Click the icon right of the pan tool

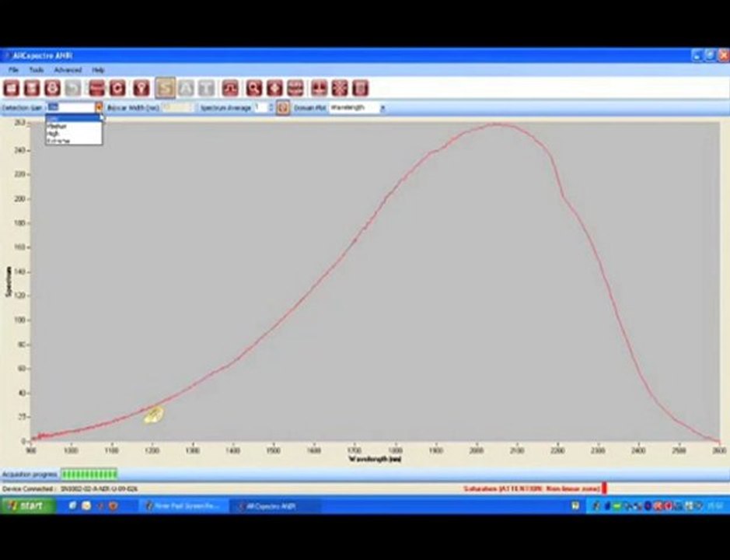tap(295, 88)
